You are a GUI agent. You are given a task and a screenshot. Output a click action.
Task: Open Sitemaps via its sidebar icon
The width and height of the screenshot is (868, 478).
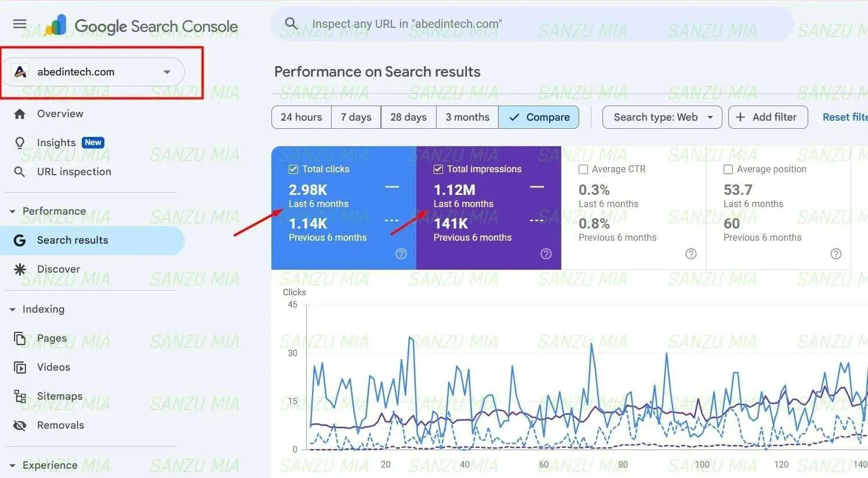[19, 396]
